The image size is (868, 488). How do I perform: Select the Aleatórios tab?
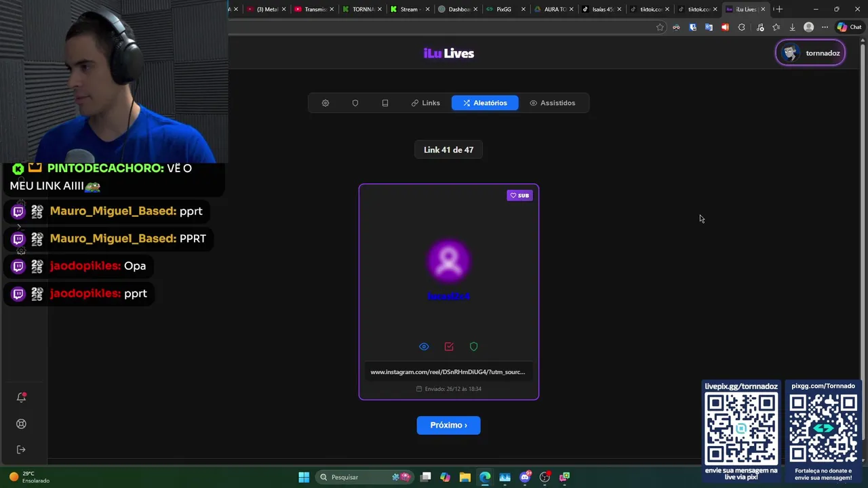point(485,103)
